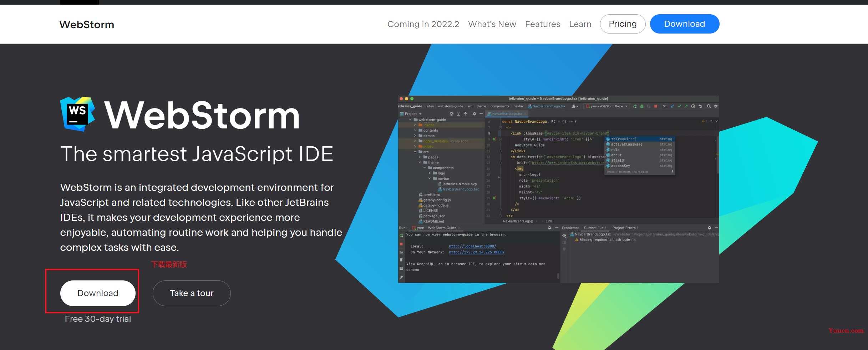This screenshot has height=350, width=868.
Task: Open the Pricing page button
Action: click(x=623, y=24)
